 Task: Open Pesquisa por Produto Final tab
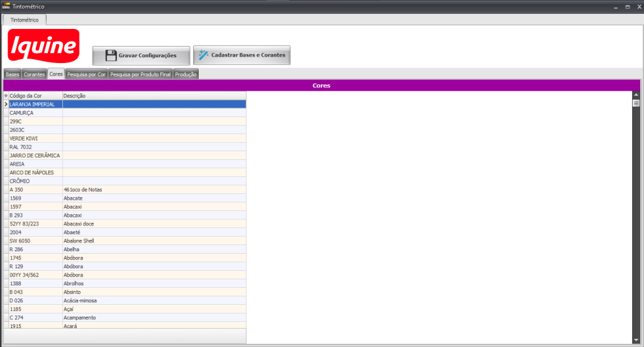pyautogui.click(x=140, y=74)
